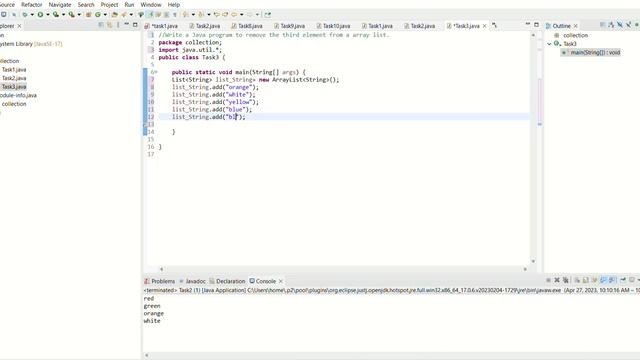Toggle Block Selection Mode in toolbar
The width and height of the screenshot is (640, 360).
tap(167, 15)
